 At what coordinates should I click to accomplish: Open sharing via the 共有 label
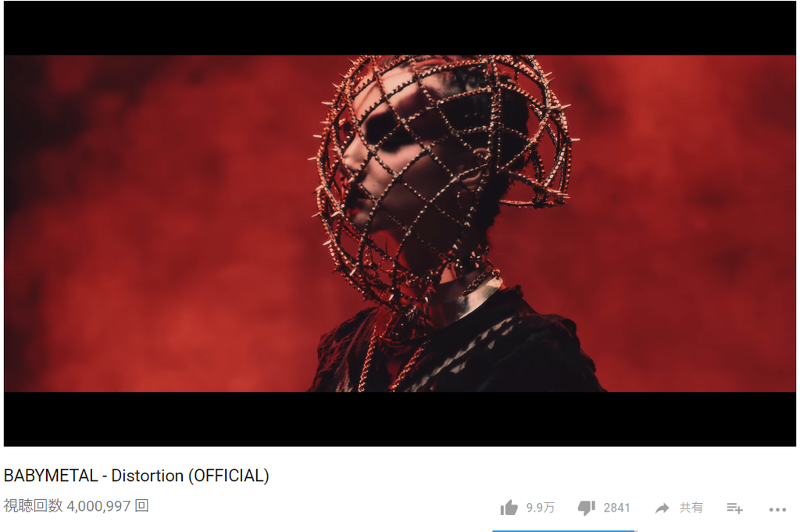pyautogui.click(x=691, y=508)
